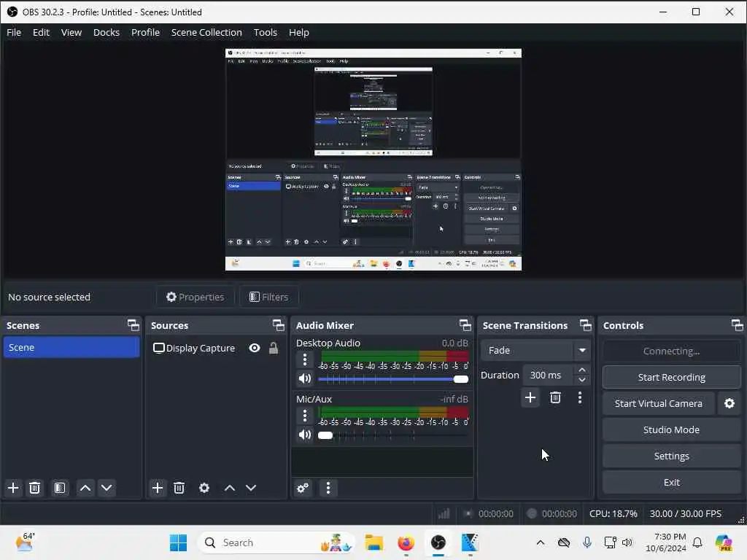747x560 pixels.
Task: Mute Mic/Aux speaker icon
Action: pos(305,435)
